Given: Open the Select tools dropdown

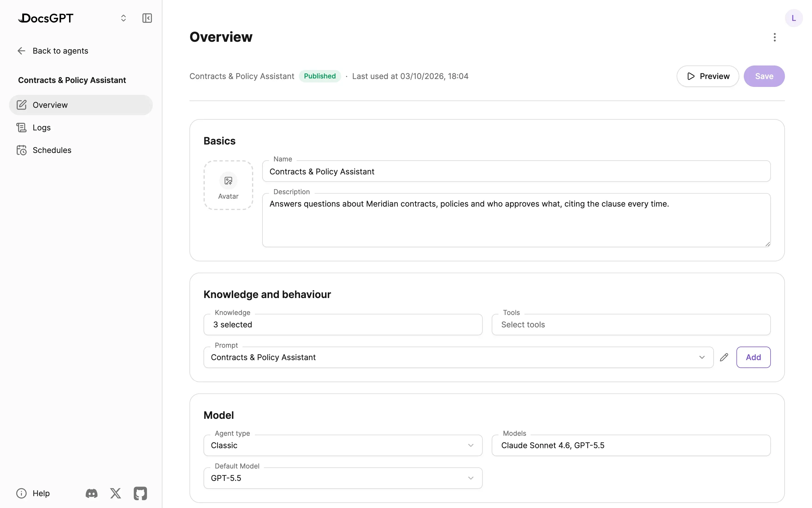Looking at the screenshot, I should (631, 325).
